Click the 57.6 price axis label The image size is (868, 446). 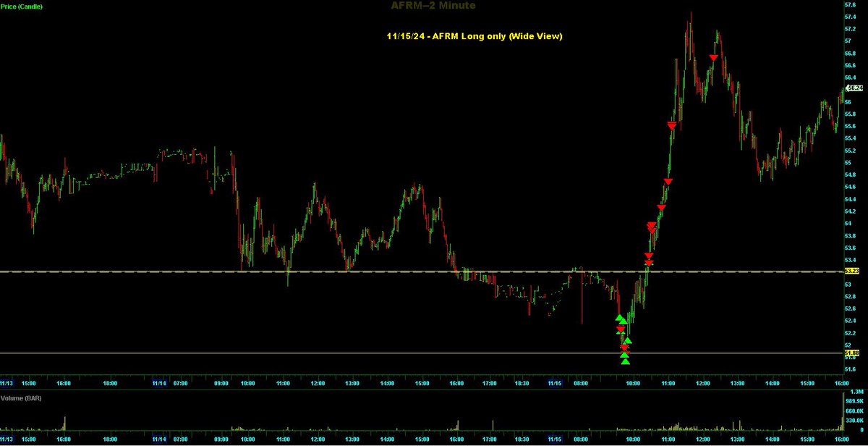click(851, 4)
